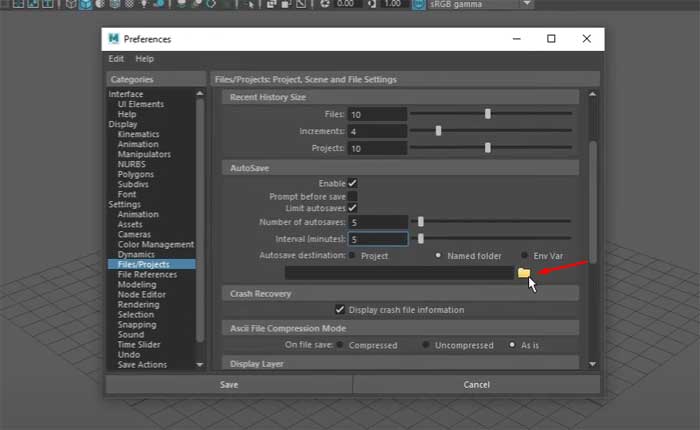This screenshot has height=430, width=700.
Task: Click the Number of autosaves slider
Action: click(495, 222)
